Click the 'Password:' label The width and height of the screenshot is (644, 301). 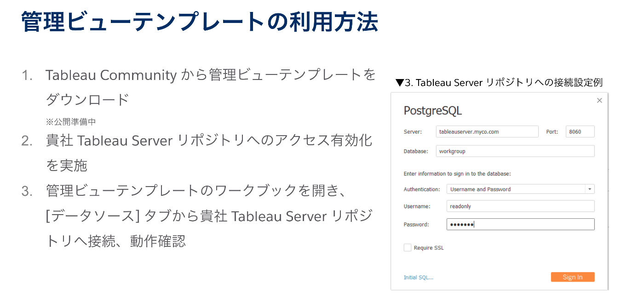coord(416,225)
